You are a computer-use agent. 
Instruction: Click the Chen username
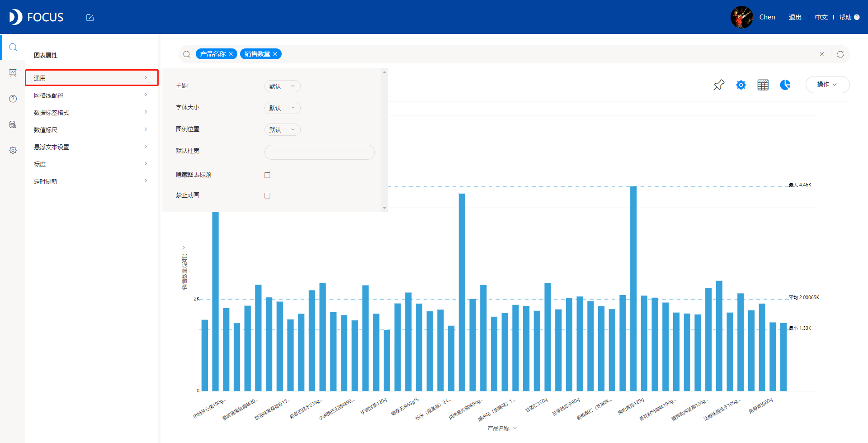pyautogui.click(x=767, y=17)
